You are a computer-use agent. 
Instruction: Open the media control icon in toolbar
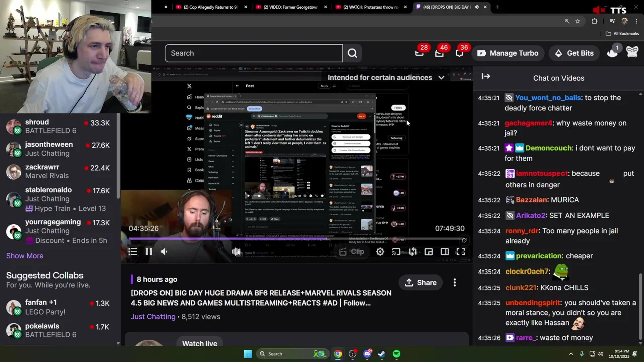pyautogui.click(x=612, y=21)
